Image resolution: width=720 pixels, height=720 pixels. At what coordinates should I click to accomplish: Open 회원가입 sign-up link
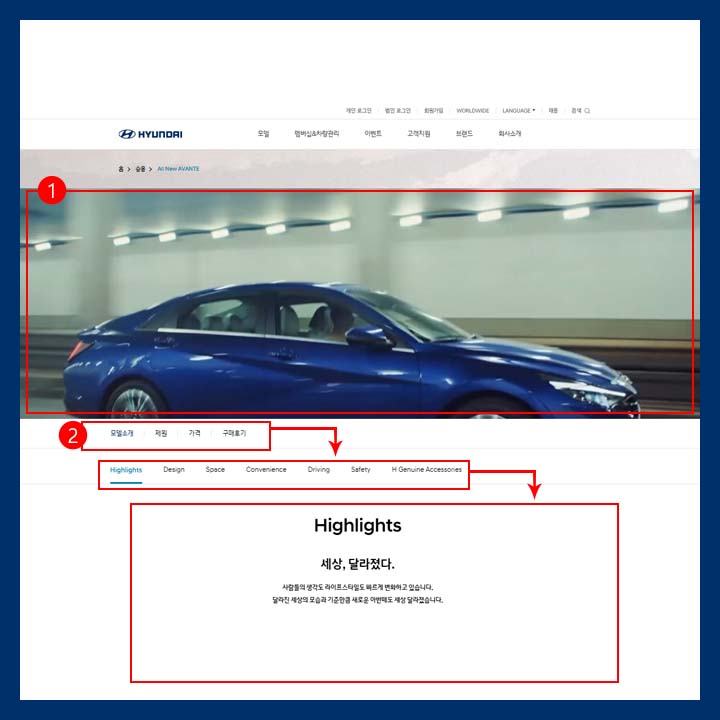[433, 111]
